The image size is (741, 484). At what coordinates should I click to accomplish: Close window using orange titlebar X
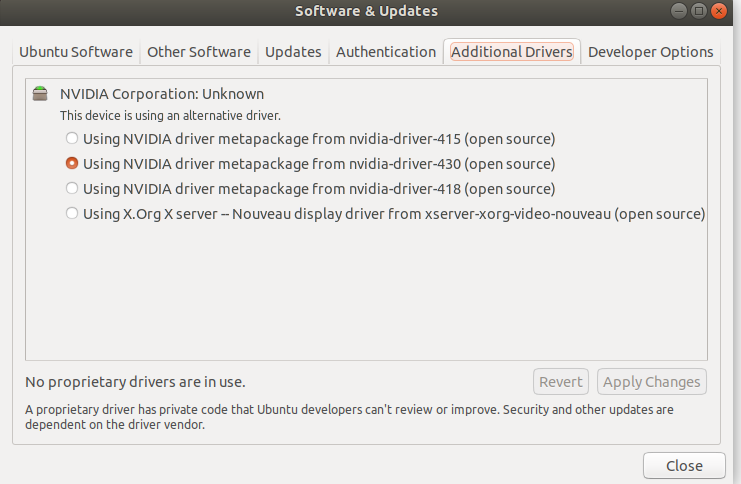point(719,11)
